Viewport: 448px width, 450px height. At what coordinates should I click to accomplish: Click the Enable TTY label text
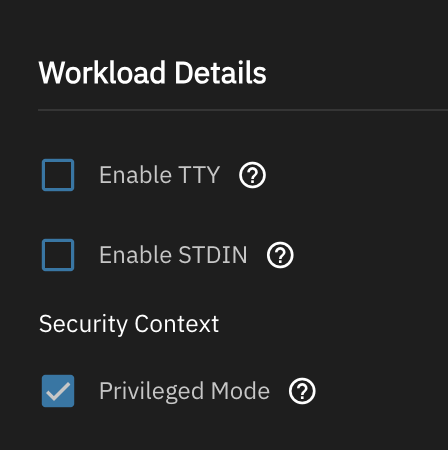click(160, 175)
